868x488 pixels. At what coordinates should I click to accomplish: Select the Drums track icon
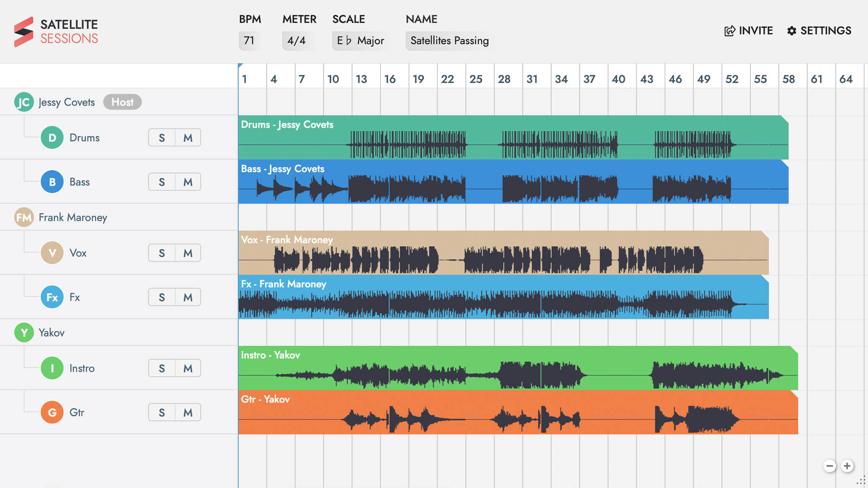[52, 137]
